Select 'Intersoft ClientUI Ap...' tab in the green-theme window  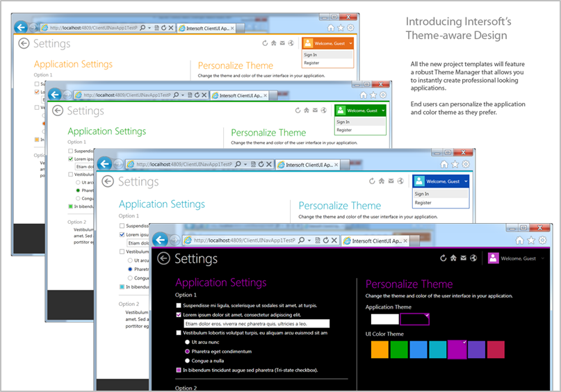[239, 95]
